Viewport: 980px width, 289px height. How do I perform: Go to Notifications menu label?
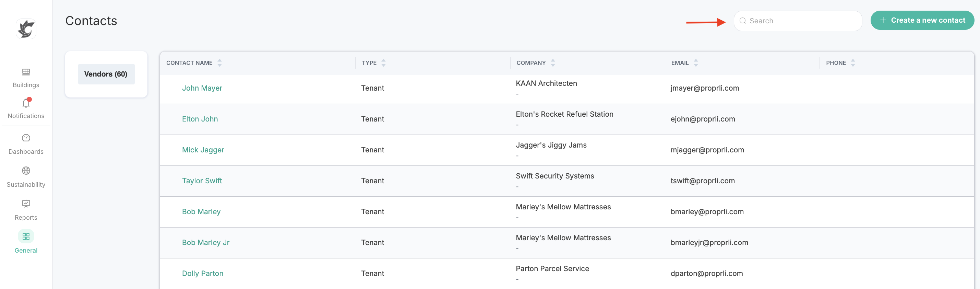(26, 116)
